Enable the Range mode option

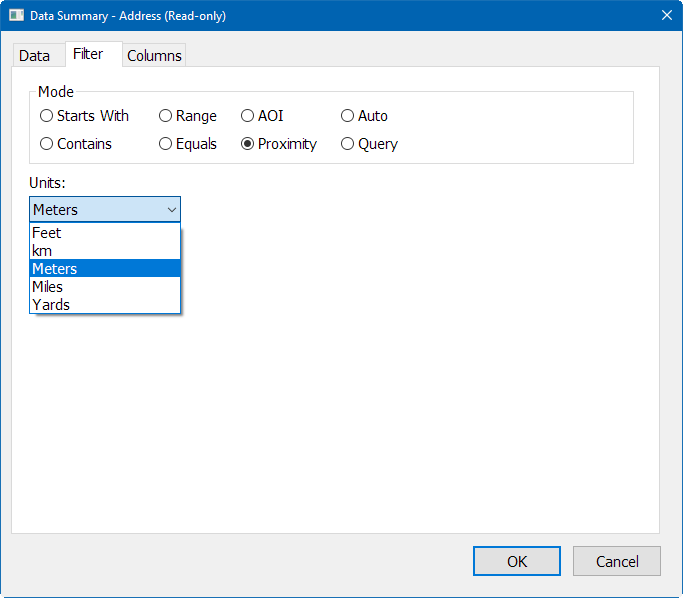[x=166, y=116]
